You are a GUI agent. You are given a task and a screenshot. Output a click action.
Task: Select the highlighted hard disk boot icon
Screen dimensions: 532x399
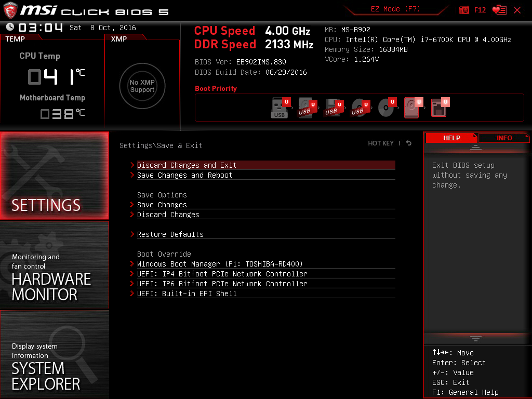[x=414, y=108]
